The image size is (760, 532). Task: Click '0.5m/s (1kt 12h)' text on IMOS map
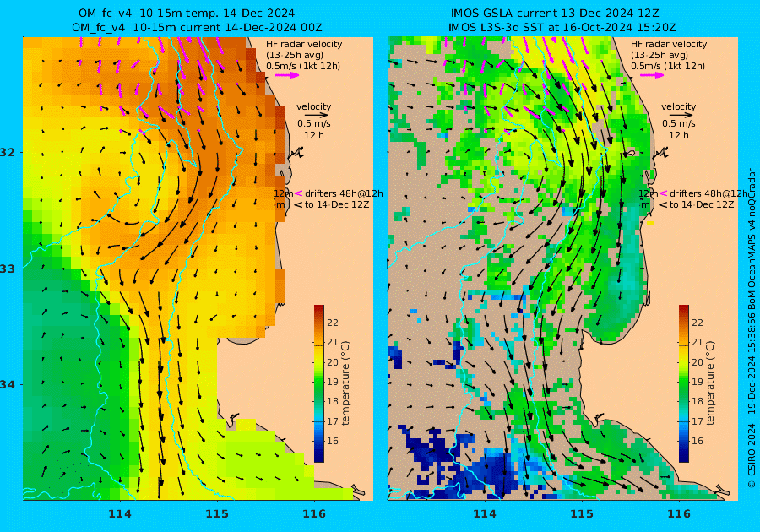tap(667, 66)
